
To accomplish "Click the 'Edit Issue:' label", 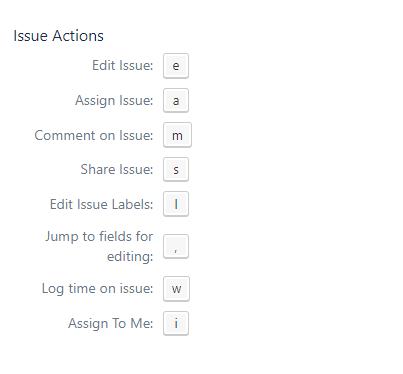I will [123, 65].
